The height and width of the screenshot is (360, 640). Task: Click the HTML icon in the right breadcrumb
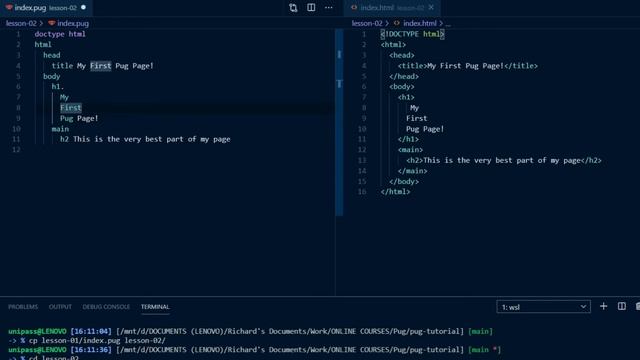(x=397, y=23)
